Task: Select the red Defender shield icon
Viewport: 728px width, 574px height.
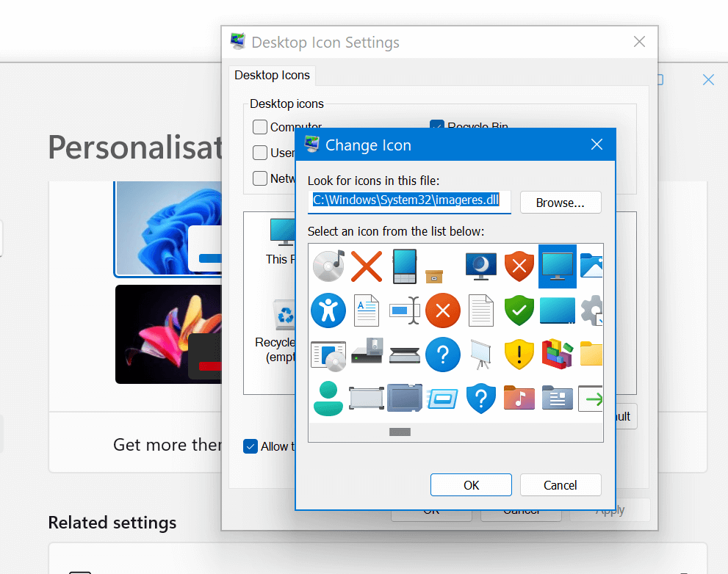Action: 519,266
